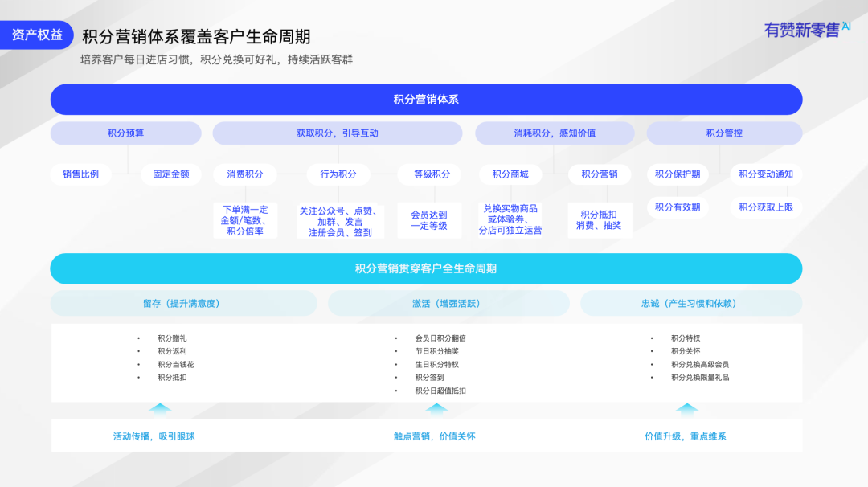
Task: Select the 价值升级，重点维系 caption
Action: pyautogui.click(x=686, y=436)
